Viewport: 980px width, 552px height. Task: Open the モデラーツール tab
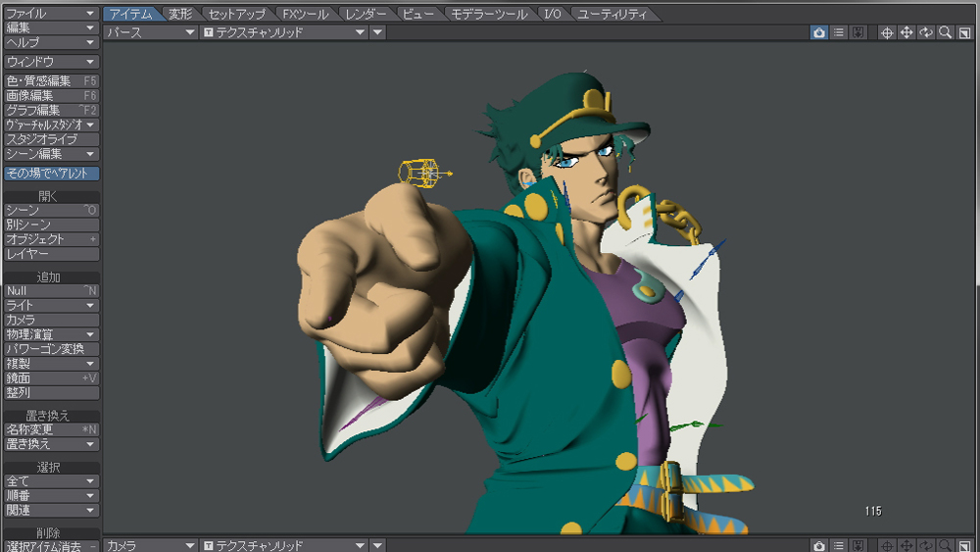click(489, 14)
